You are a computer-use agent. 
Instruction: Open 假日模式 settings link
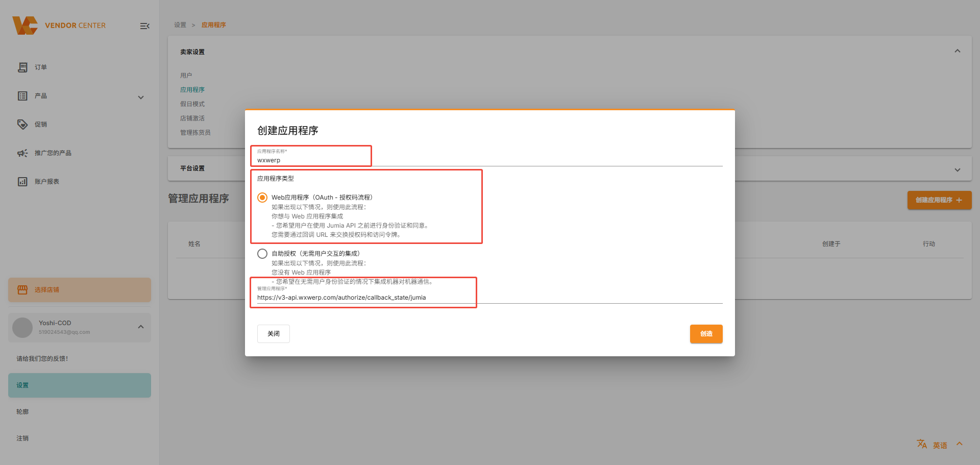pos(192,104)
